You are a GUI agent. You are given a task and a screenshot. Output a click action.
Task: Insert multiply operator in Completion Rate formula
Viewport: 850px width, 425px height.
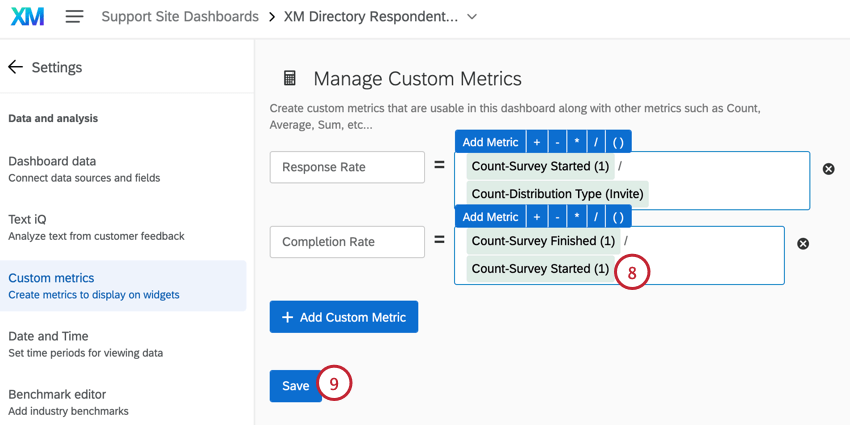576,217
